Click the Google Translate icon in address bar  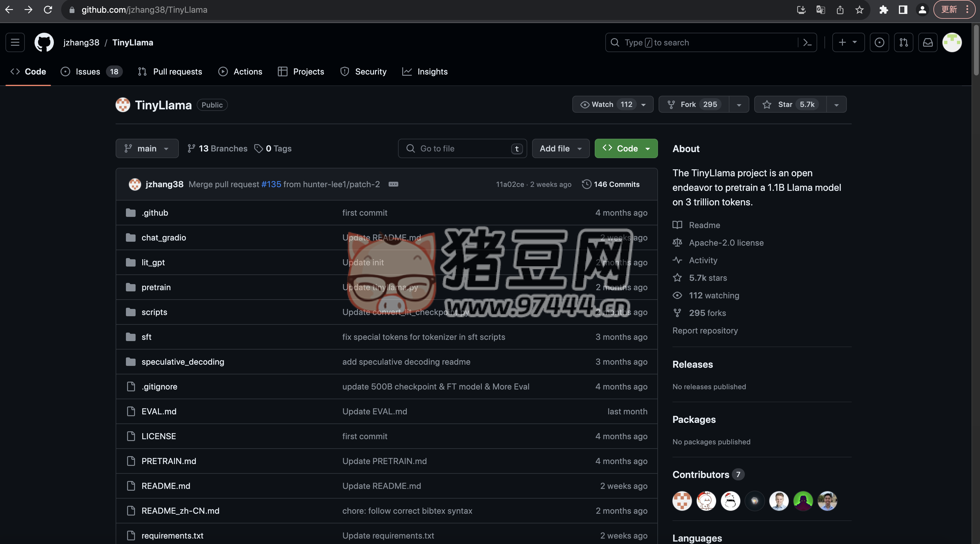click(821, 9)
